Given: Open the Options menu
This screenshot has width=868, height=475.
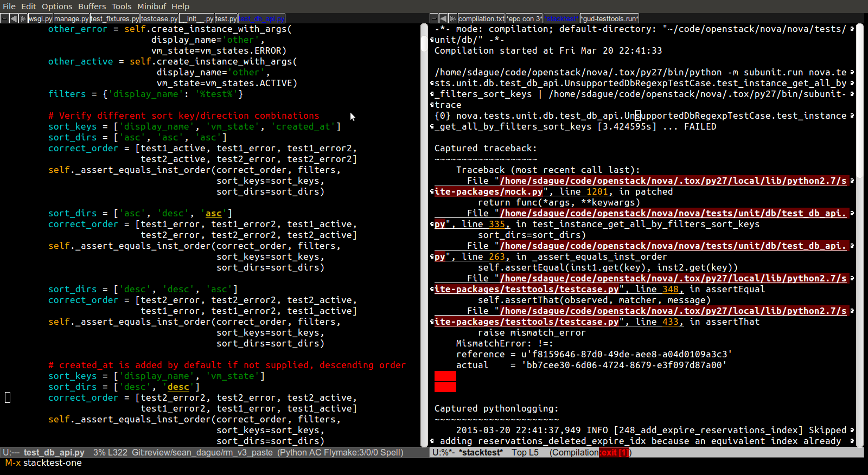Looking at the screenshot, I should point(57,7).
